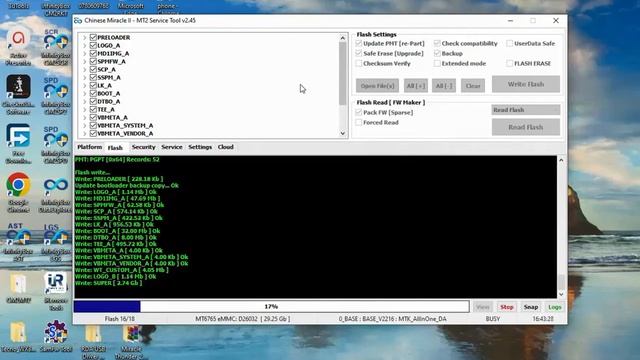Viewport: 640px width, 360px height.
Task: Select the Flash tab
Action: point(115,147)
